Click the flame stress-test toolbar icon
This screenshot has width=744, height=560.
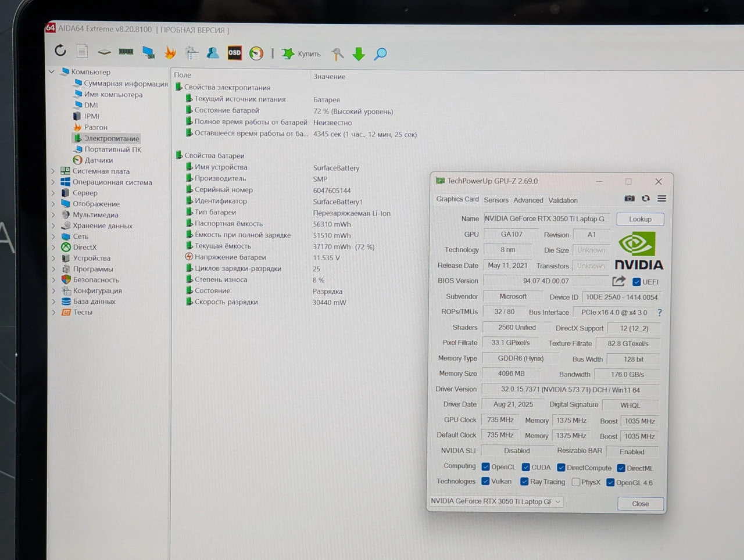coord(170,53)
